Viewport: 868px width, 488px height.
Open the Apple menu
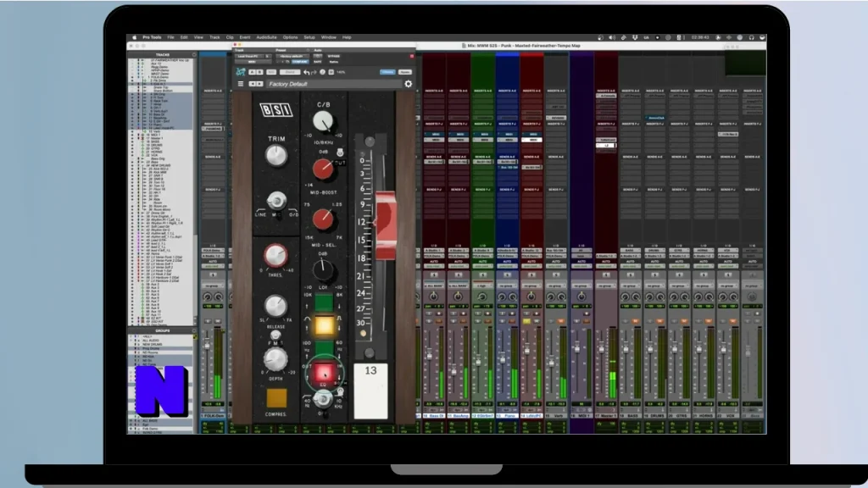coord(134,37)
